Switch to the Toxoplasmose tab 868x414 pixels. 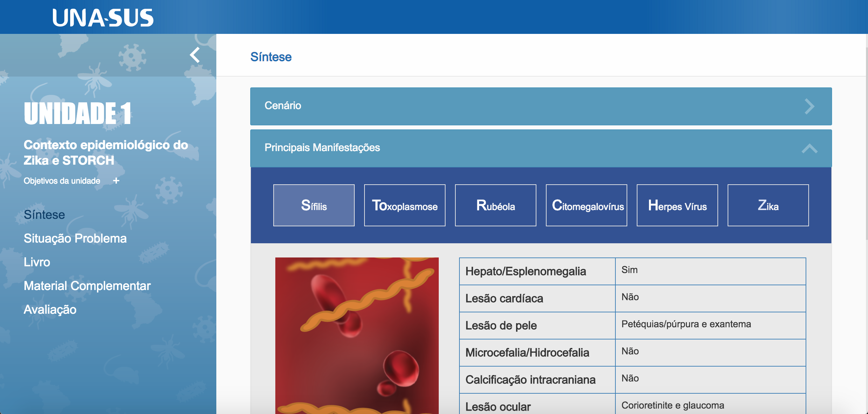coord(405,205)
